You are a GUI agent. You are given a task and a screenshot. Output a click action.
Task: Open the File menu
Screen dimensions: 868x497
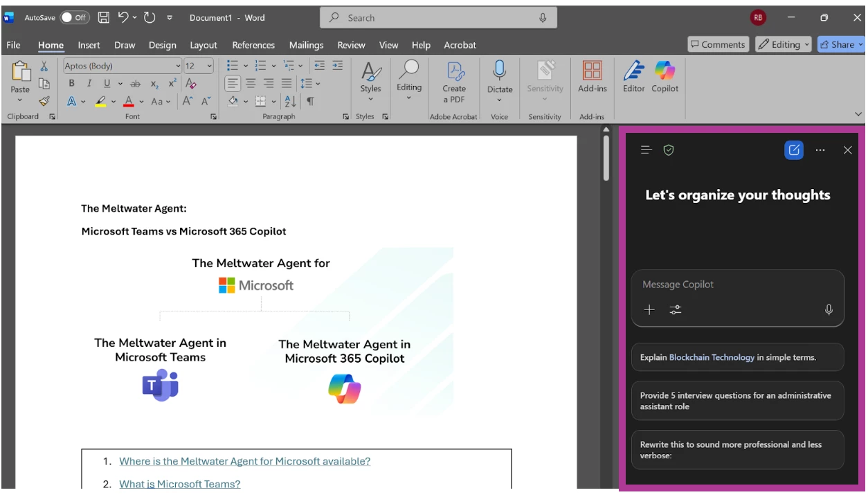(13, 45)
